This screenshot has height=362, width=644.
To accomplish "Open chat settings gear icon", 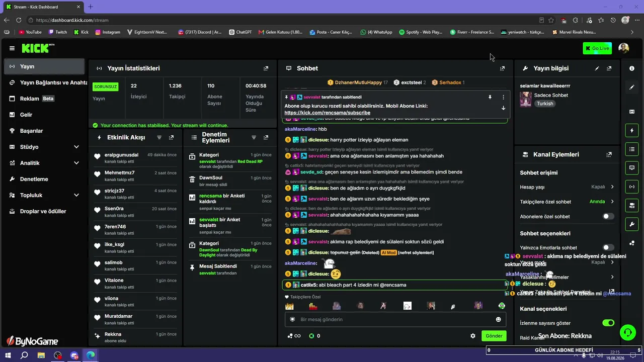I will tap(473, 336).
